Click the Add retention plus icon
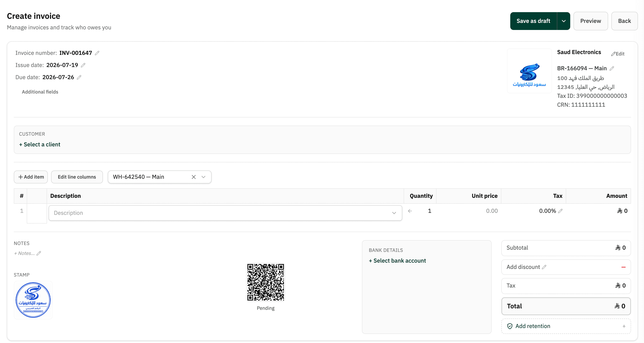 (x=624, y=326)
